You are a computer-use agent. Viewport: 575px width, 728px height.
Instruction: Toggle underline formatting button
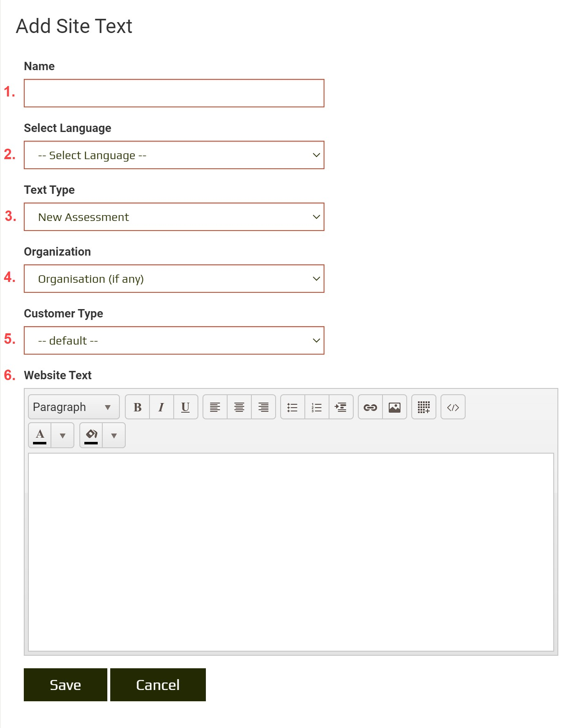click(x=185, y=407)
